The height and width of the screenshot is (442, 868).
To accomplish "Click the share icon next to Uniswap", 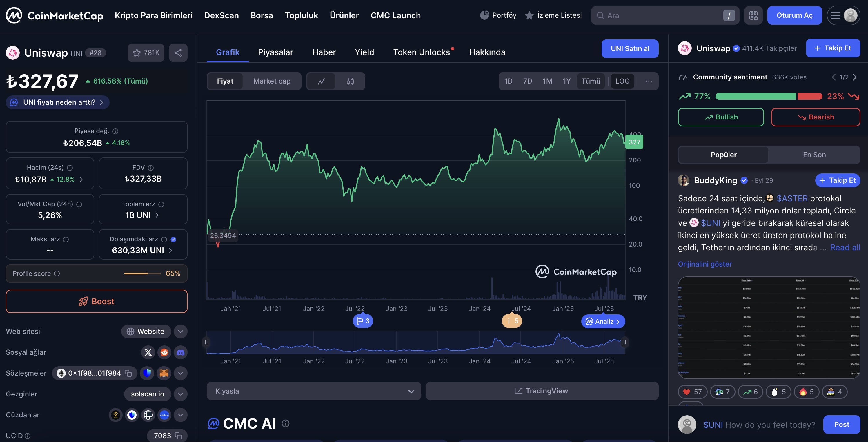I will click(x=178, y=52).
